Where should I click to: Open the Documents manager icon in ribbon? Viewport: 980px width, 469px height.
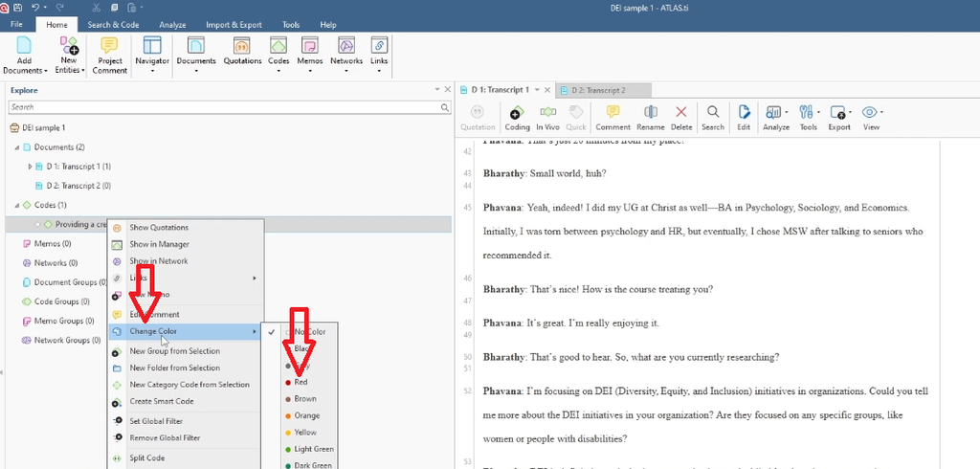pos(195,47)
